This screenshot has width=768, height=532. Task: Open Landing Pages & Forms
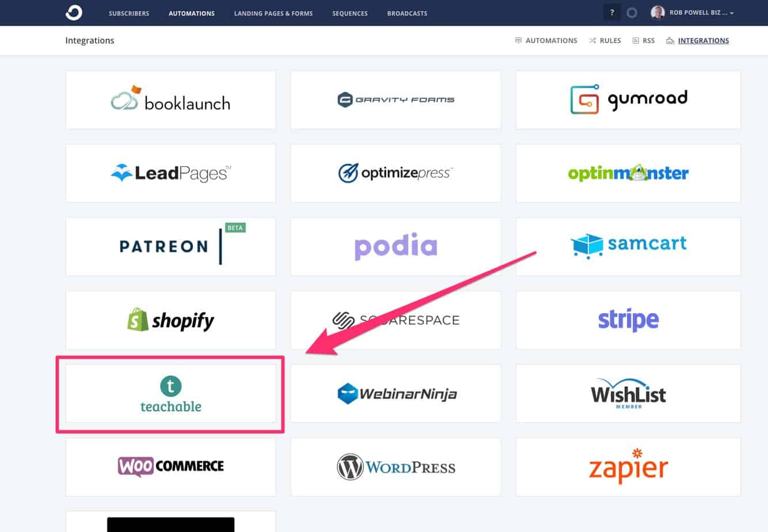click(x=273, y=13)
